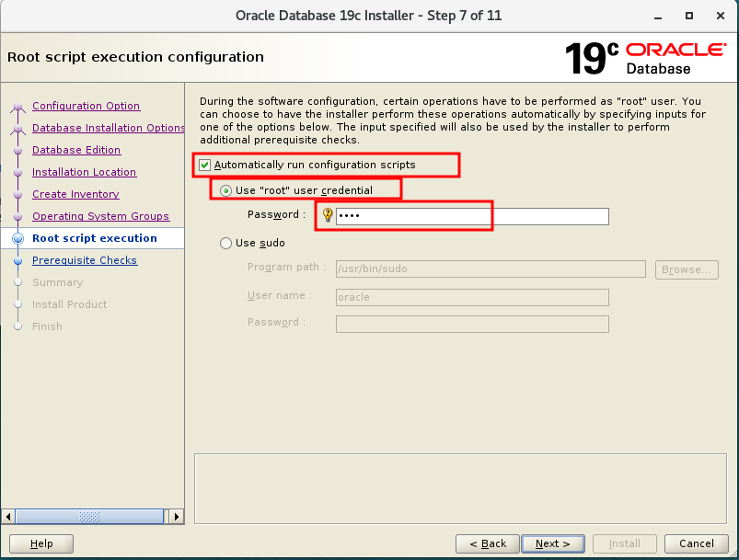Click the Root script execution step bullet
This screenshot has width=739, height=560.
[x=17, y=238]
